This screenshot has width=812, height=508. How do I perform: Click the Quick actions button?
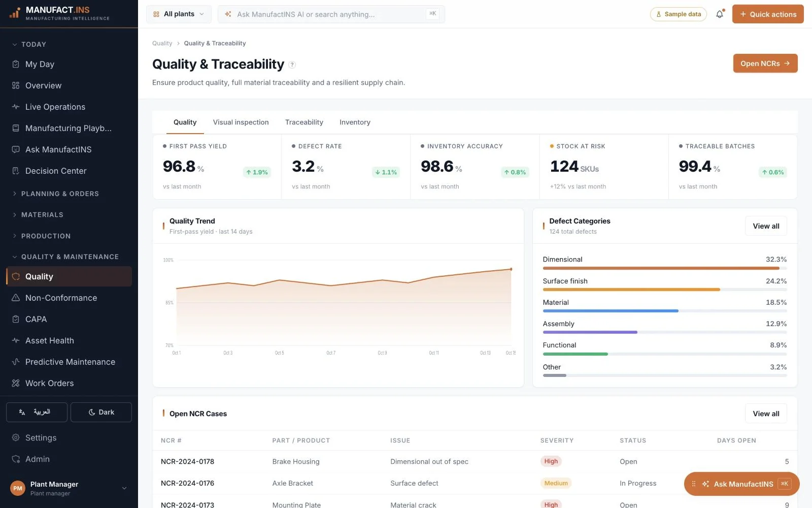pos(768,14)
